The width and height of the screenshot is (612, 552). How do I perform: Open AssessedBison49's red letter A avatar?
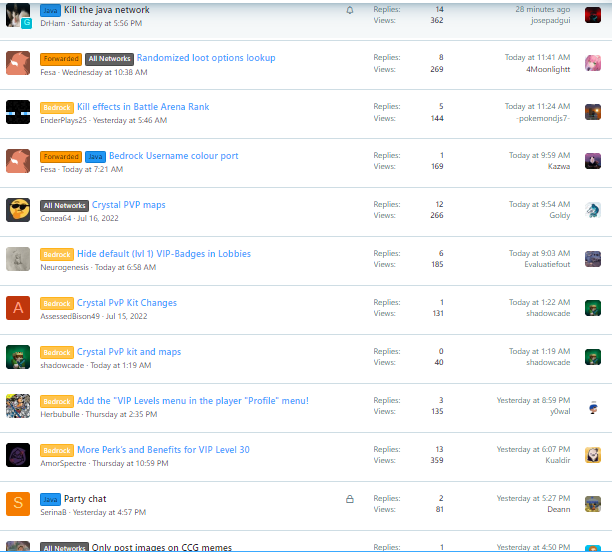click(x=18, y=308)
